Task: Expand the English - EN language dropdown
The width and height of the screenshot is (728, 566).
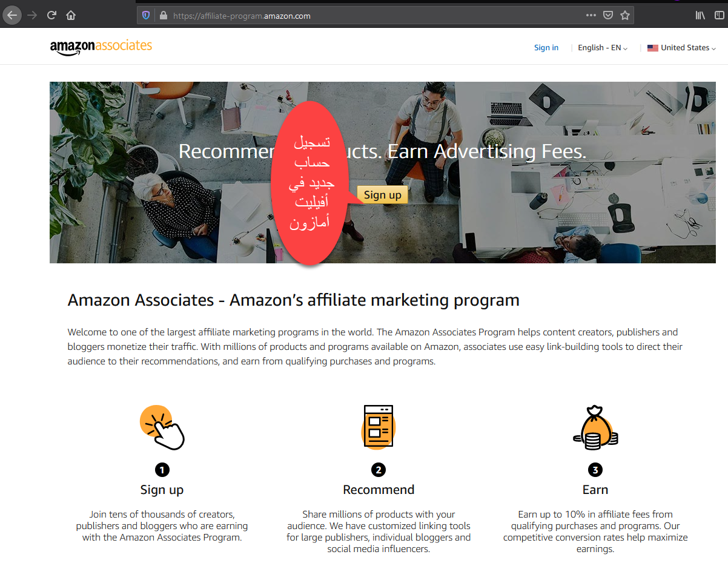Action: tap(603, 48)
